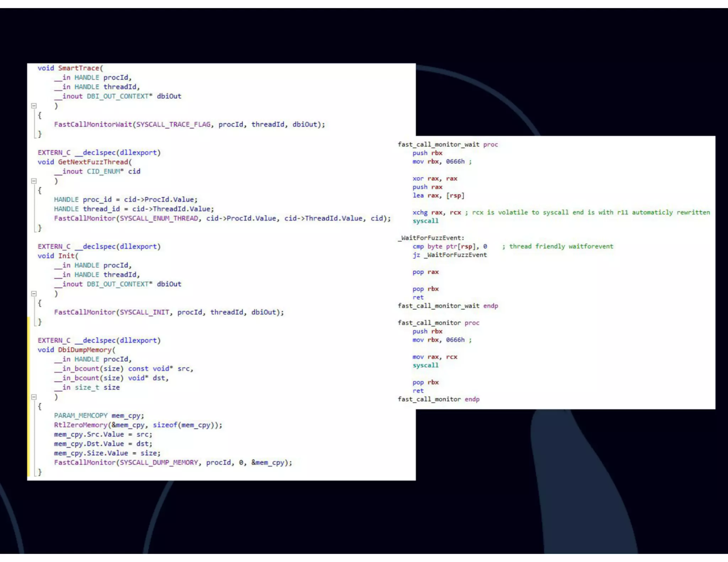Click 'mem_cpy.Dst.Value = dst;' line
The height and width of the screenshot is (562, 728).
click(x=103, y=444)
